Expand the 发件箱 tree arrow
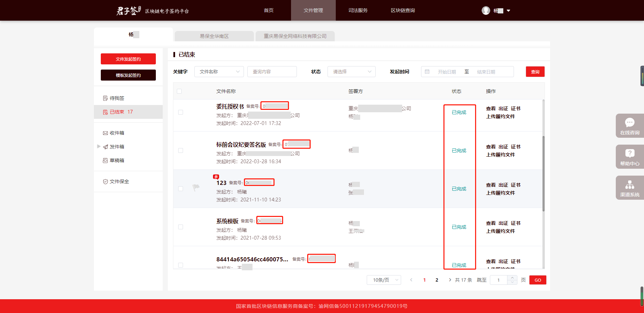 (x=99, y=146)
